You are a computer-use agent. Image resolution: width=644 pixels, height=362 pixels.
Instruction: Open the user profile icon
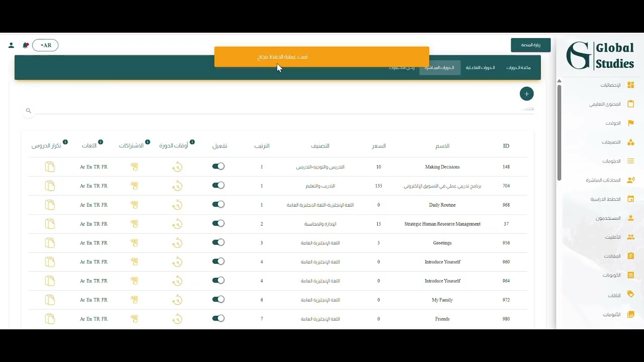coord(11,45)
